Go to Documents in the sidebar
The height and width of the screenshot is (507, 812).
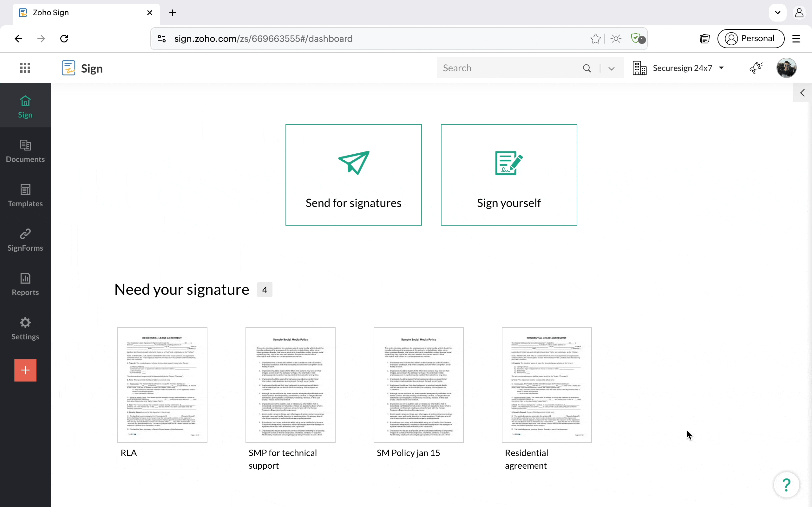25,151
